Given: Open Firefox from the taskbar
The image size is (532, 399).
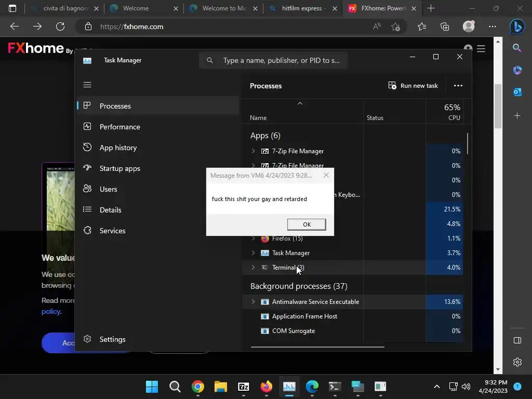Looking at the screenshot, I should click(x=267, y=387).
